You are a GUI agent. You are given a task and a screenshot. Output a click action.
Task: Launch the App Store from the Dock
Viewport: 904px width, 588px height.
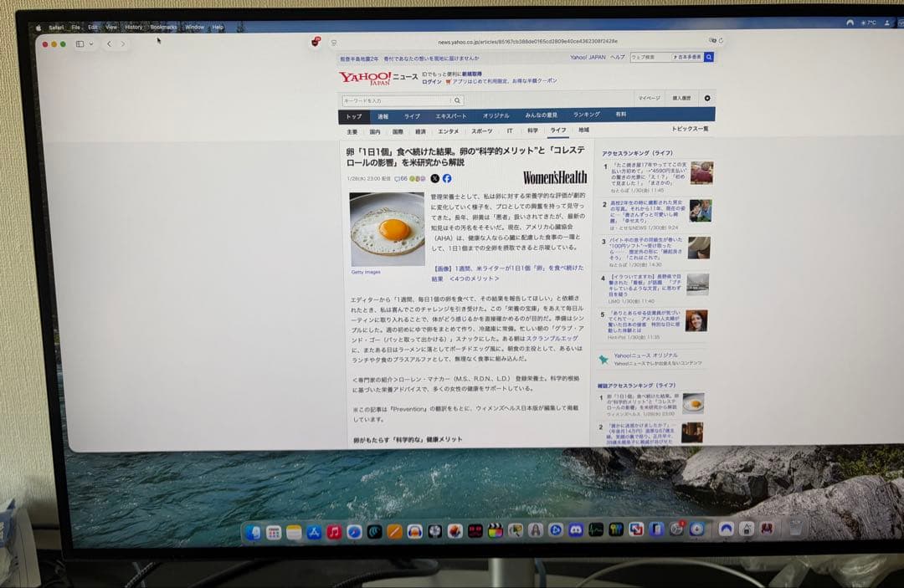point(312,532)
